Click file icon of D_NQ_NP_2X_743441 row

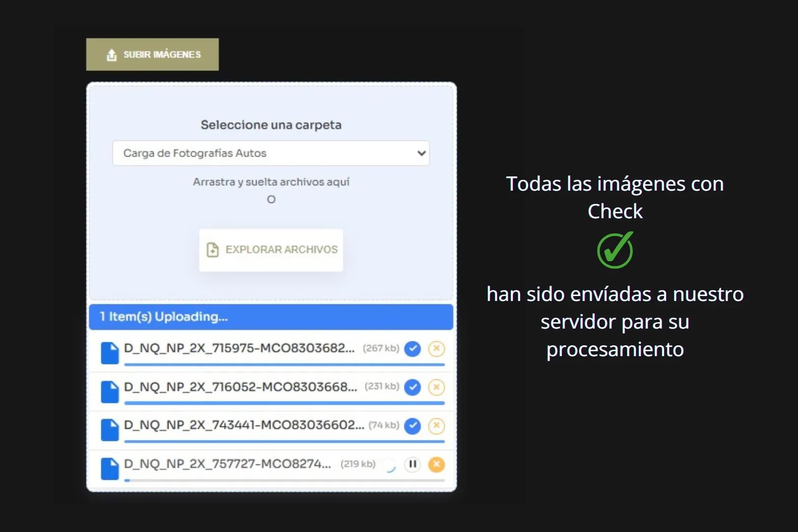pos(110,430)
